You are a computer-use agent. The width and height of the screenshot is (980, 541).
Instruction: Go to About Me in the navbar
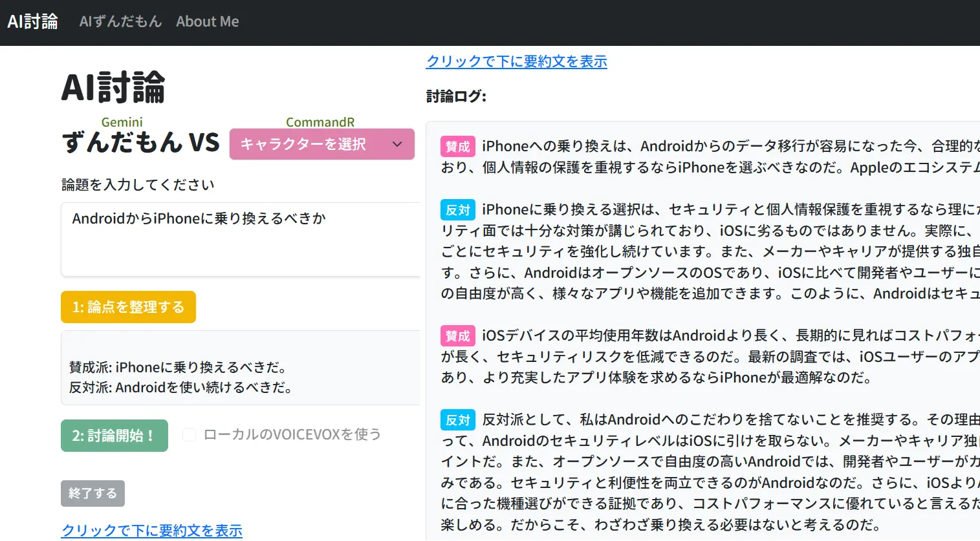207,22
